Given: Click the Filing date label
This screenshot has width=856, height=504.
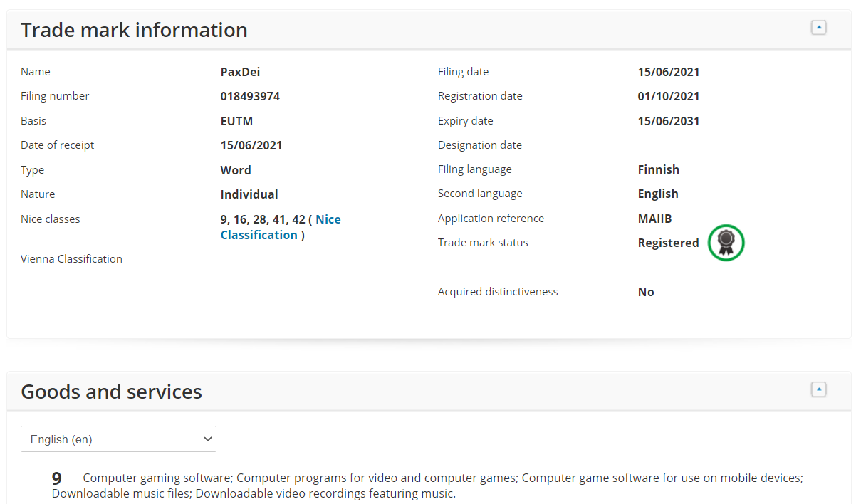Looking at the screenshot, I should (x=463, y=72).
